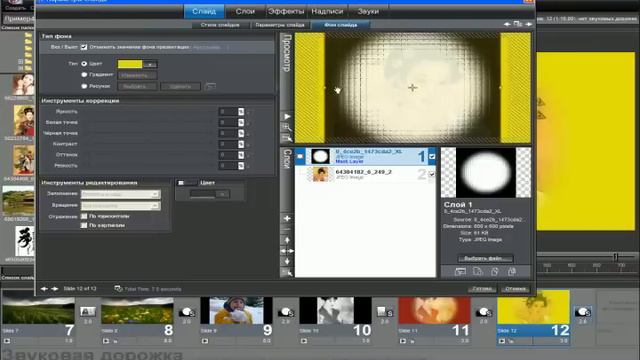Click first icon under Слой 1 info panel
Image resolution: width=640 pixels, height=360 pixels.
point(460,271)
